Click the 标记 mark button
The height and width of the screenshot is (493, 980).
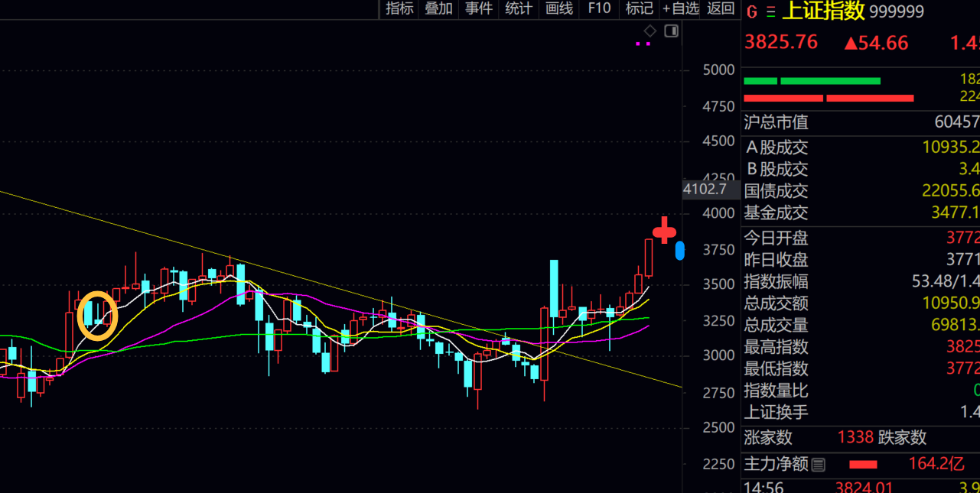pyautogui.click(x=639, y=8)
